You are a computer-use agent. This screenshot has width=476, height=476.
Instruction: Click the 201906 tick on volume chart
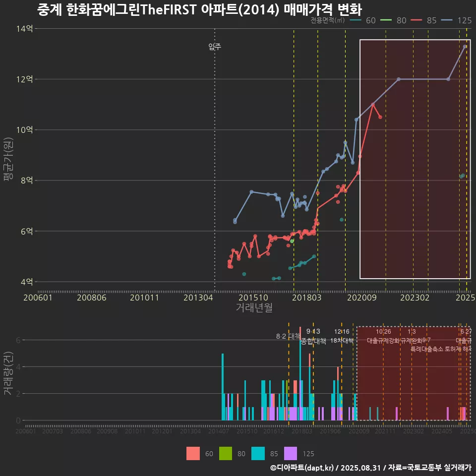[330, 431]
